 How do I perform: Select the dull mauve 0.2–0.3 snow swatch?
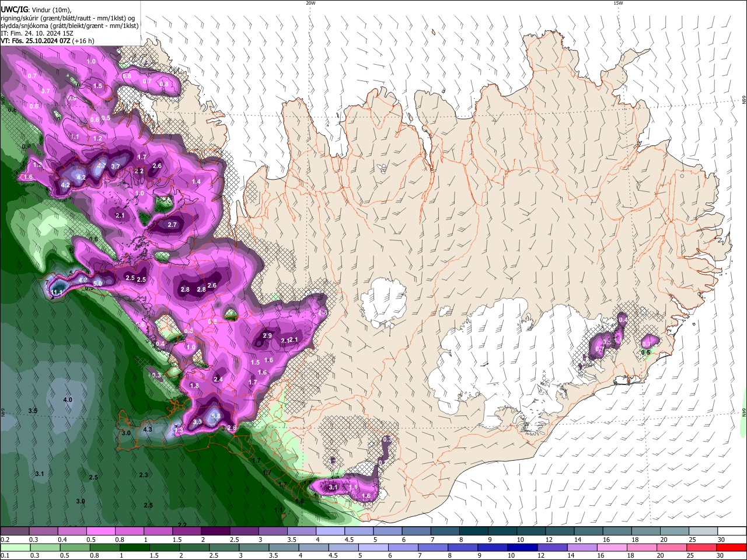[15, 531]
